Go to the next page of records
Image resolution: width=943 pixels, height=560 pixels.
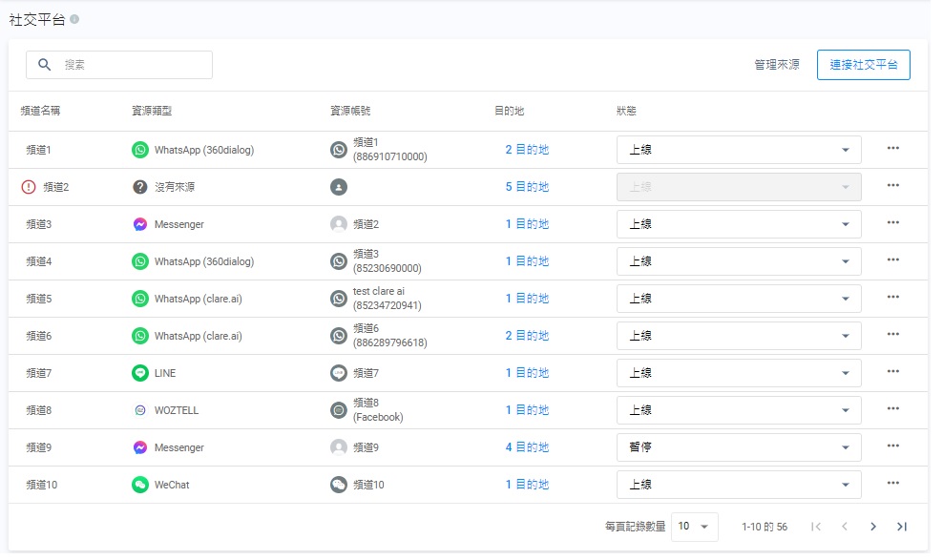click(872, 527)
